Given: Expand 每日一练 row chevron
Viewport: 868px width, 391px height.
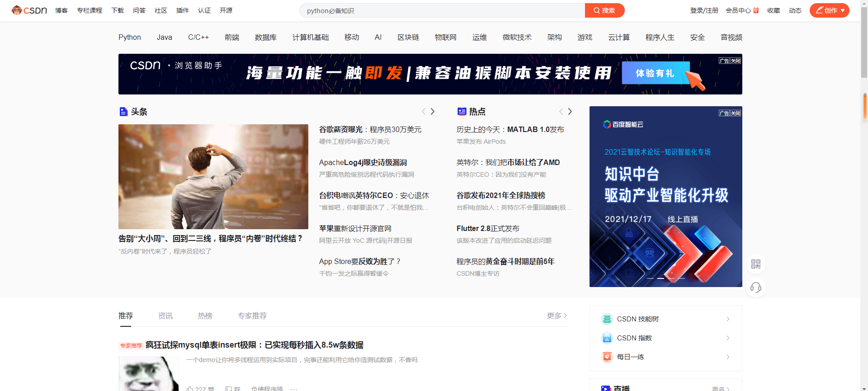Looking at the screenshot, I should point(728,357).
